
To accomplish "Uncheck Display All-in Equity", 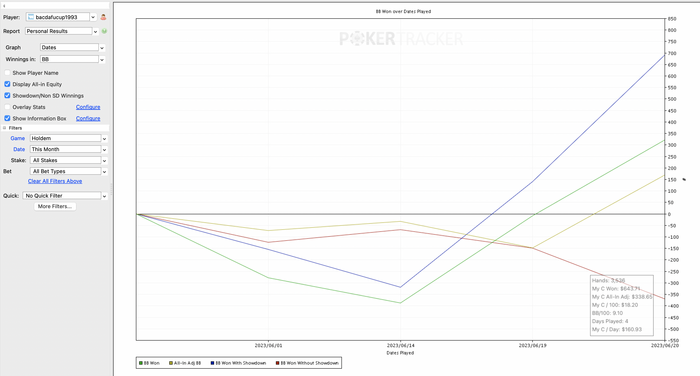I will tap(7, 84).
